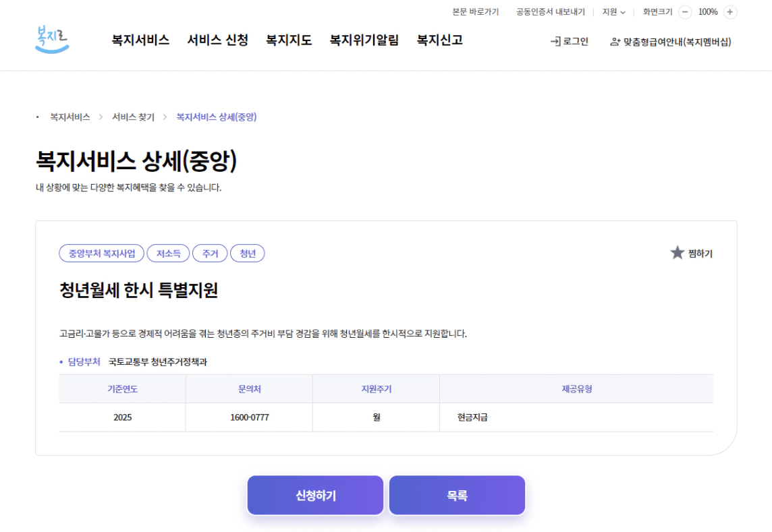Open the 복지위기알림 menu
Image resolution: width=772 pixels, height=532 pixels.
pos(364,40)
